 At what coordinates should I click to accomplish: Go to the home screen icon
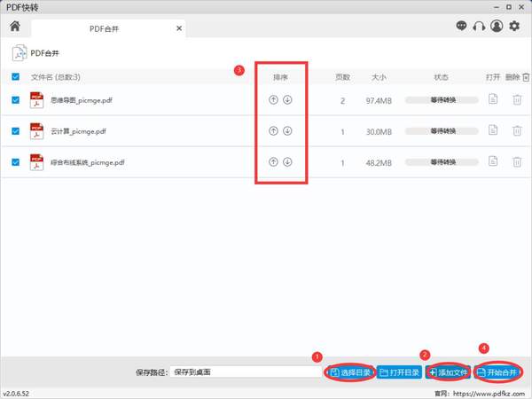coord(15,26)
